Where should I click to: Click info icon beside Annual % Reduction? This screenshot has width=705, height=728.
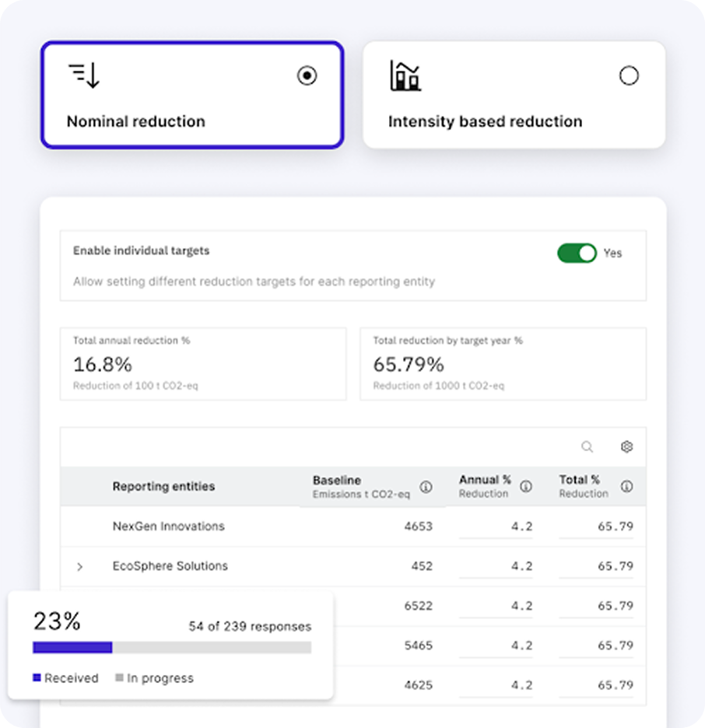pyautogui.click(x=526, y=487)
